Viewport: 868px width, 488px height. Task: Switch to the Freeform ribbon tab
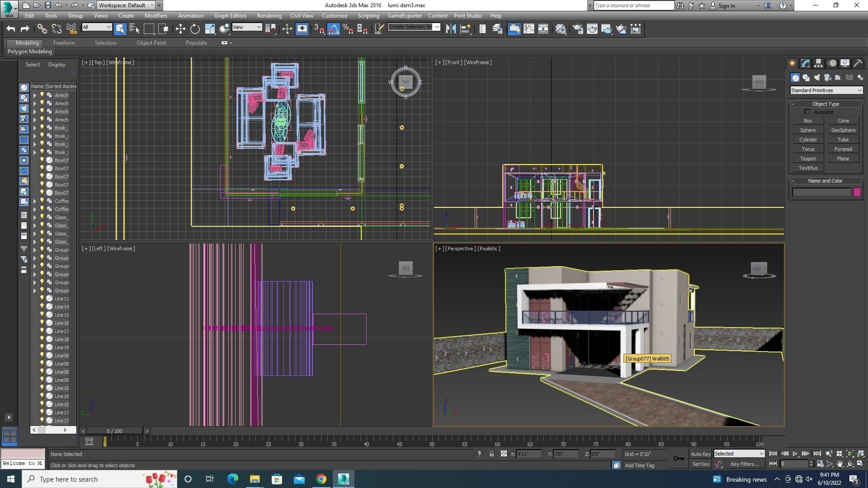[64, 43]
